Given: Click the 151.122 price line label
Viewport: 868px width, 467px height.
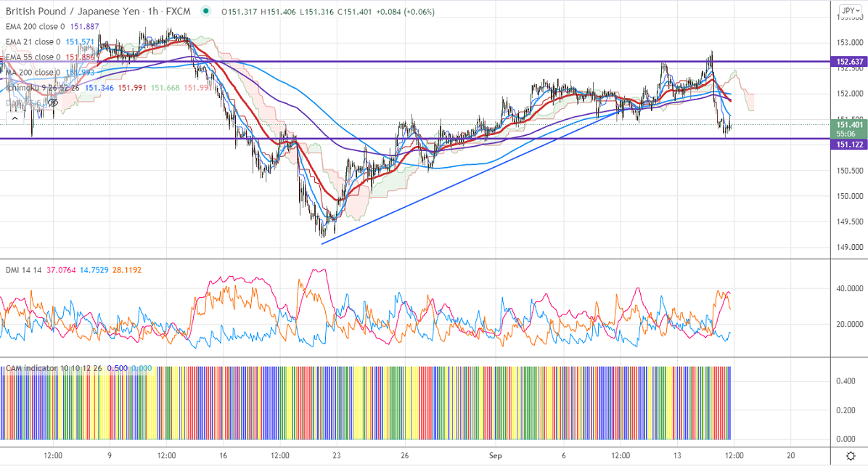Looking at the screenshot, I should pos(849,145).
